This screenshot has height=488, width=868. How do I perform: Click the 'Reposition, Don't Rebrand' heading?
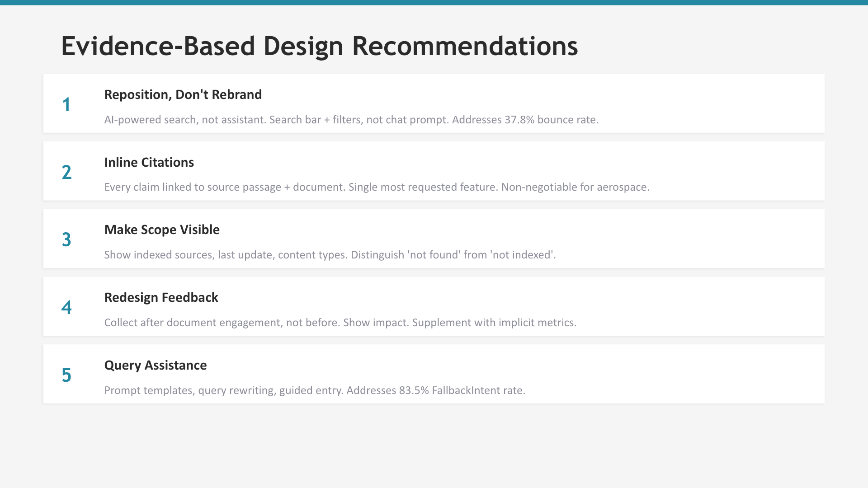(183, 94)
